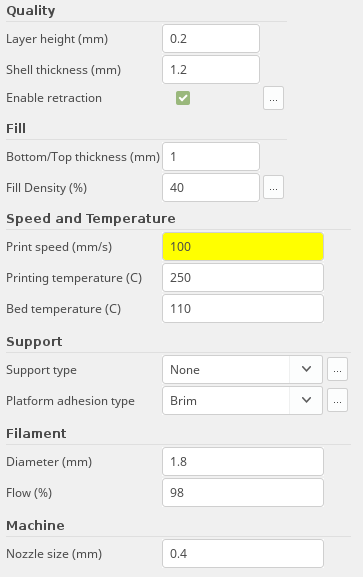Viewport: 363px width, 577px height.
Task: Open the Brim adhesion combo box
Action: [x=243, y=400]
